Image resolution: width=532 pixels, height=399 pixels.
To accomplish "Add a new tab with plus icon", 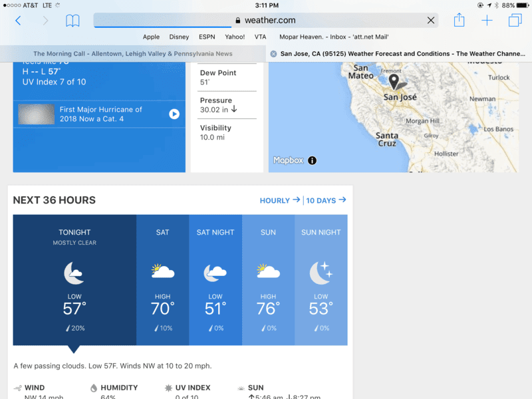I will (x=487, y=21).
